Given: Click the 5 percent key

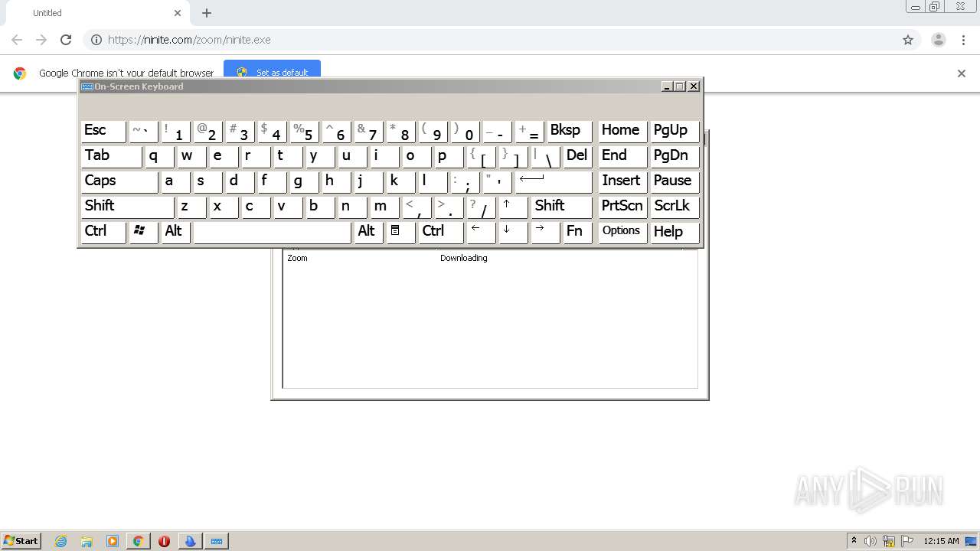Looking at the screenshot, I should pyautogui.click(x=304, y=131).
